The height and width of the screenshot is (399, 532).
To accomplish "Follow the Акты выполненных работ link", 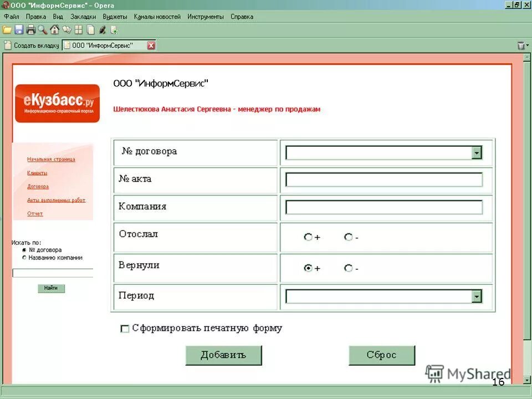I will click(x=56, y=199).
